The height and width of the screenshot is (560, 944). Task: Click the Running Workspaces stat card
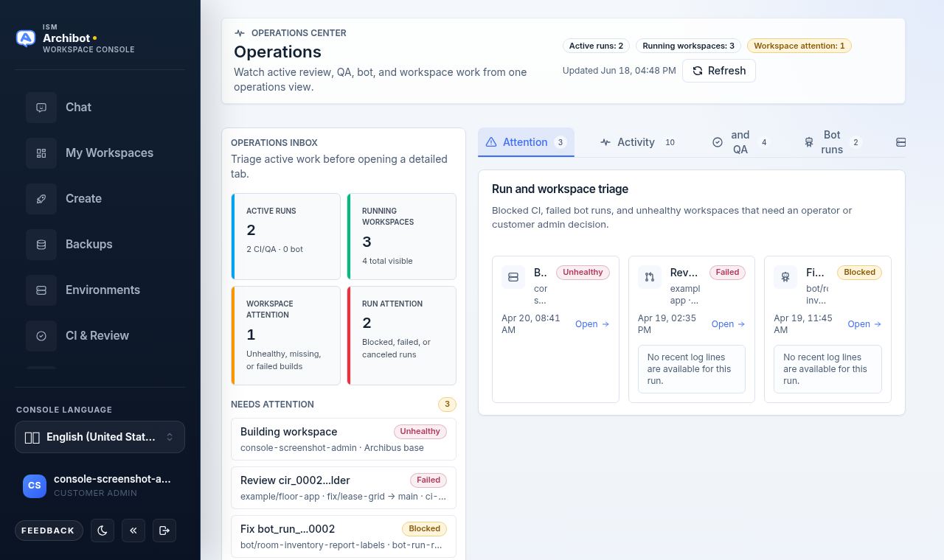(x=401, y=237)
